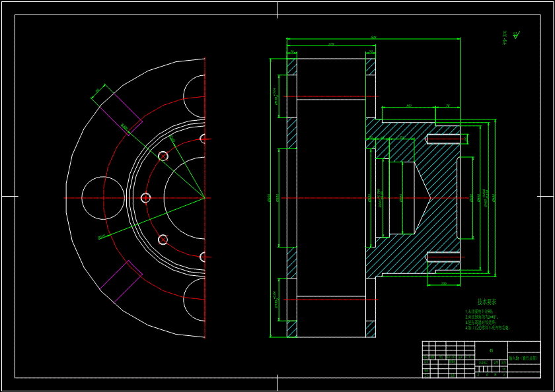This screenshot has height=392, width=555.
Task: Click the left center mark of the frame
Action: coord(9,196)
